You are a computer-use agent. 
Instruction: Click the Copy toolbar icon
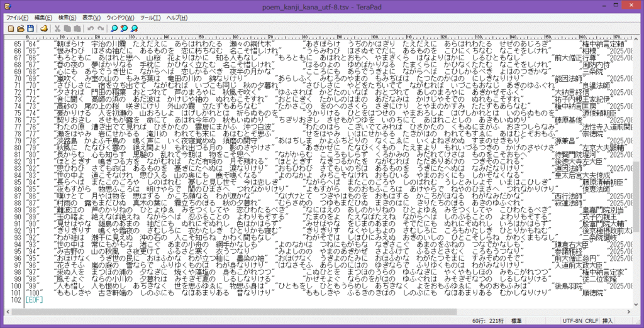tap(67, 28)
